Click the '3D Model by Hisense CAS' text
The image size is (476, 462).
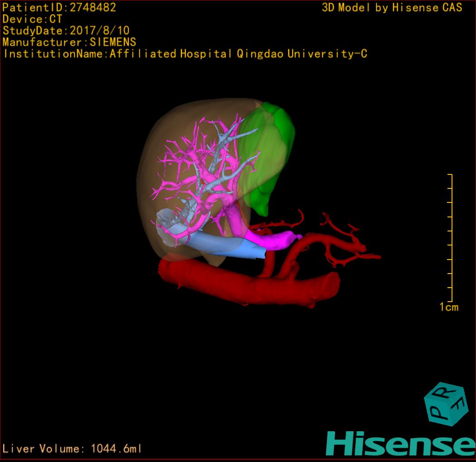[x=392, y=7]
